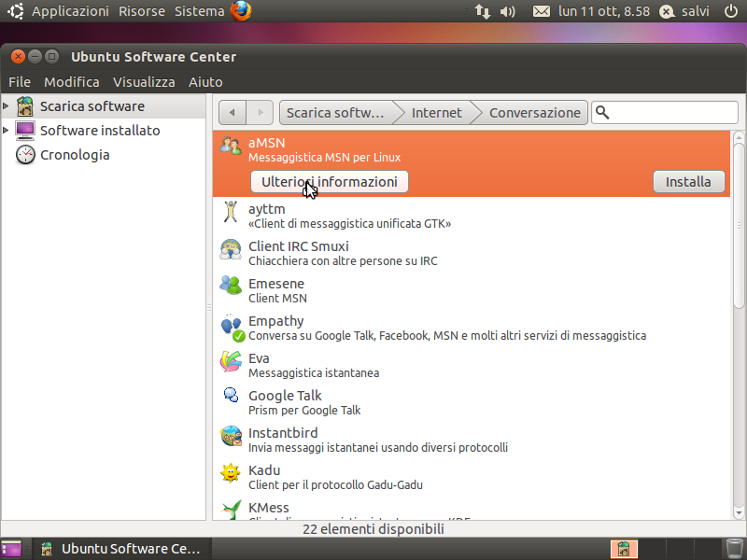This screenshot has height=560, width=747.
Task: Launch Firefox from the top panel
Action: (x=241, y=11)
